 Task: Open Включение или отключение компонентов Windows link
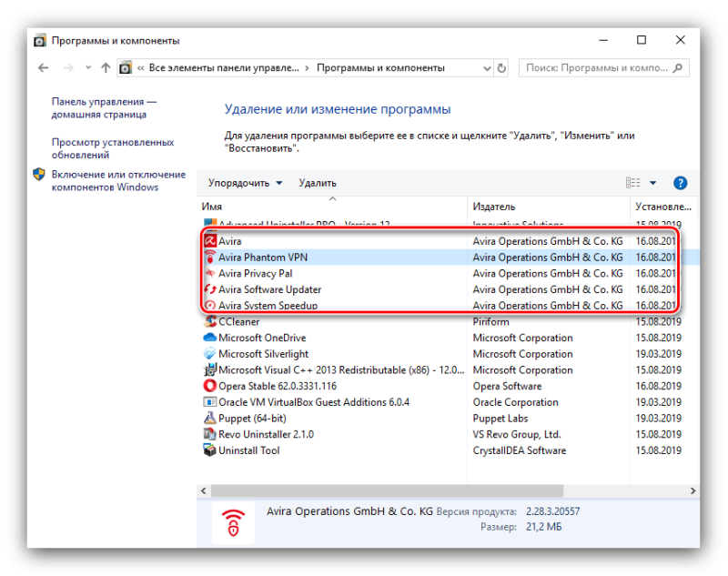pyautogui.click(x=118, y=180)
